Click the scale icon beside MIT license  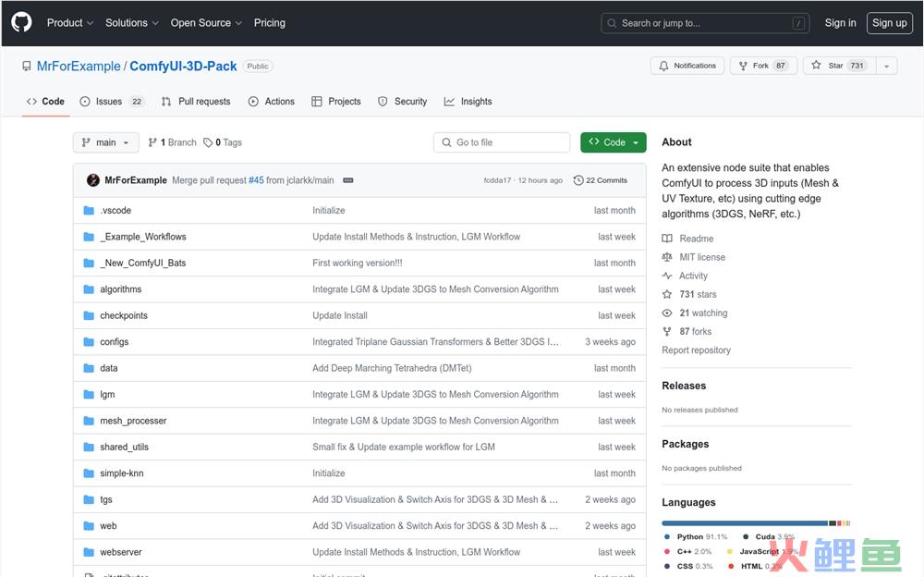click(667, 257)
